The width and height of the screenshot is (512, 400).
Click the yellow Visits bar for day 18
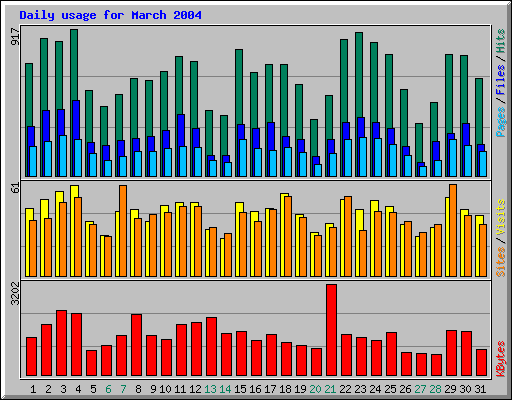(282, 235)
